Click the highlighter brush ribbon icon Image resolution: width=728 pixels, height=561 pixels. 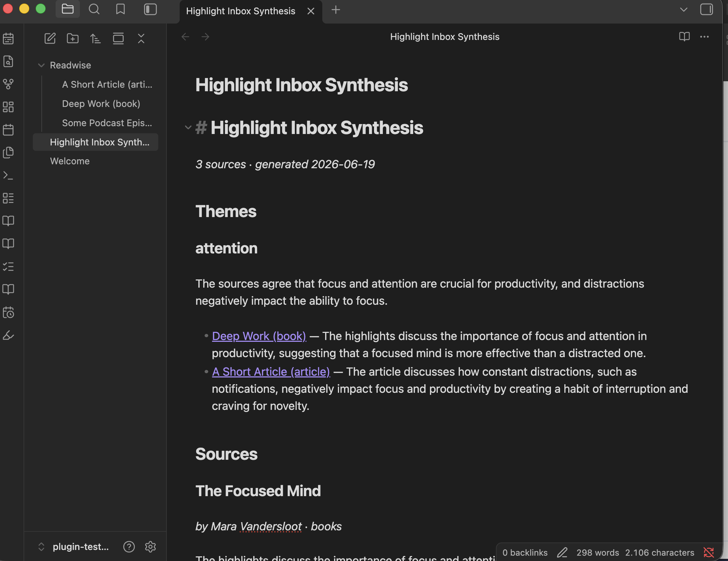[x=8, y=335]
